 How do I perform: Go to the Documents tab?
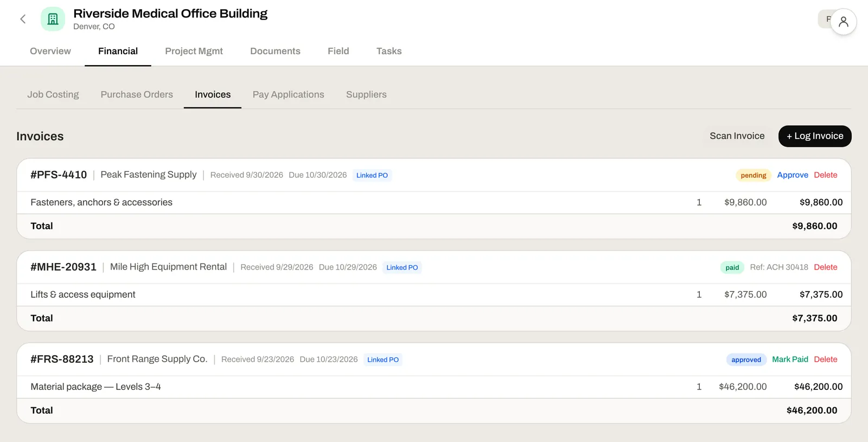point(275,51)
